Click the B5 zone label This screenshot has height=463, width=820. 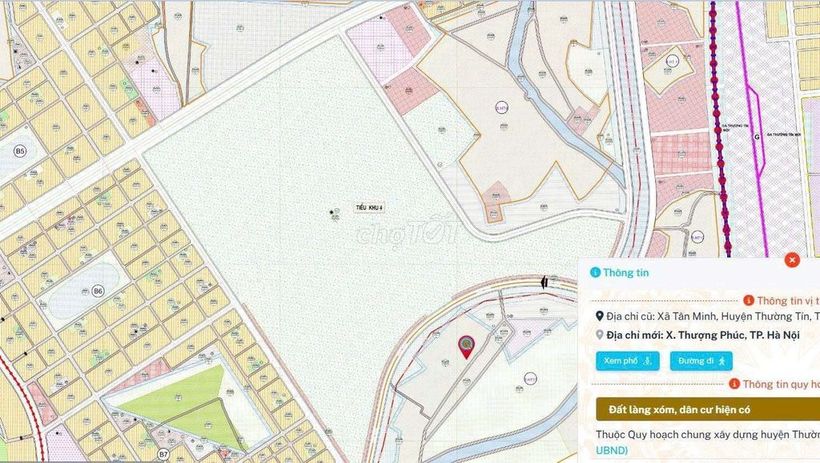pyautogui.click(x=20, y=152)
